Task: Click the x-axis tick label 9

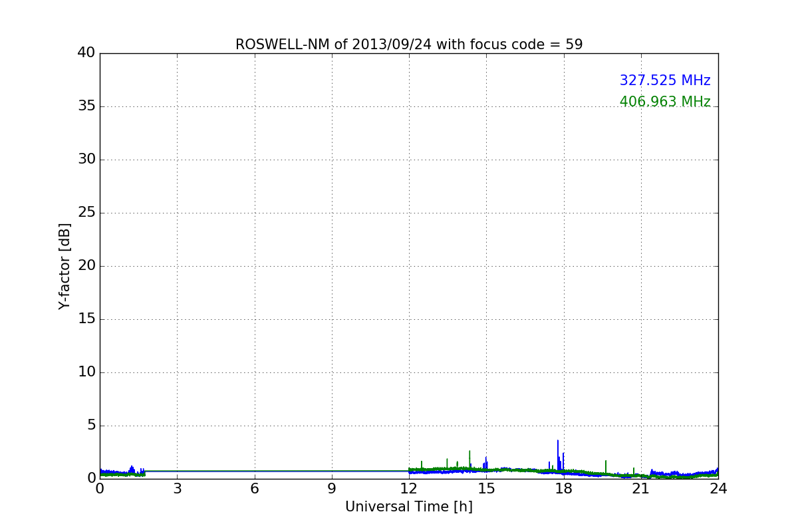Action: (x=332, y=488)
